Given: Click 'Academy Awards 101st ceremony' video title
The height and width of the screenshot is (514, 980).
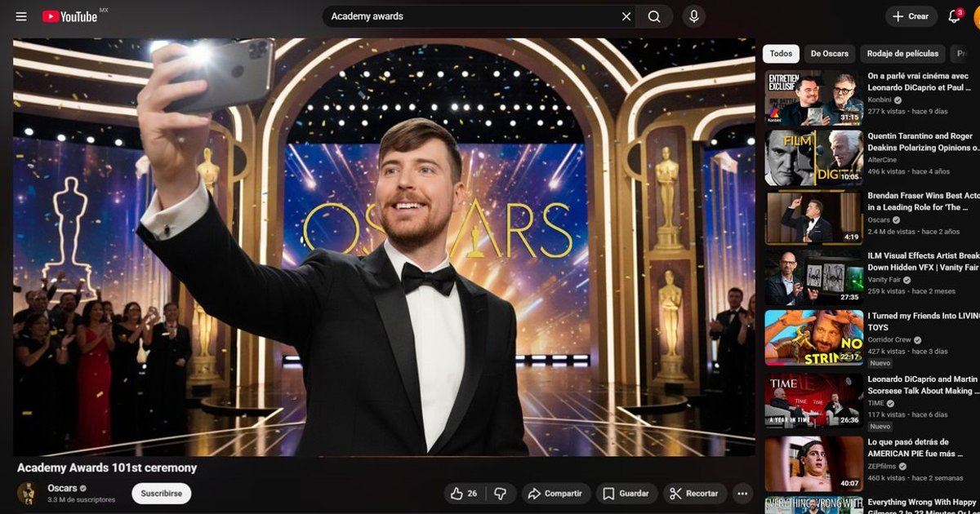Looking at the screenshot, I should pyautogui.click(x=107, y=467).
